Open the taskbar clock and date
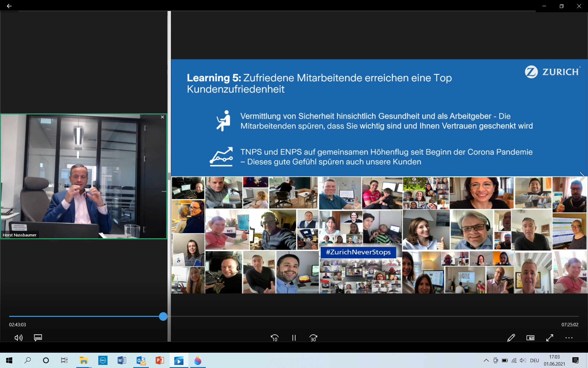The height and width of the screenshot is (368, 588). pyautogui.click(x=554, y=360)
